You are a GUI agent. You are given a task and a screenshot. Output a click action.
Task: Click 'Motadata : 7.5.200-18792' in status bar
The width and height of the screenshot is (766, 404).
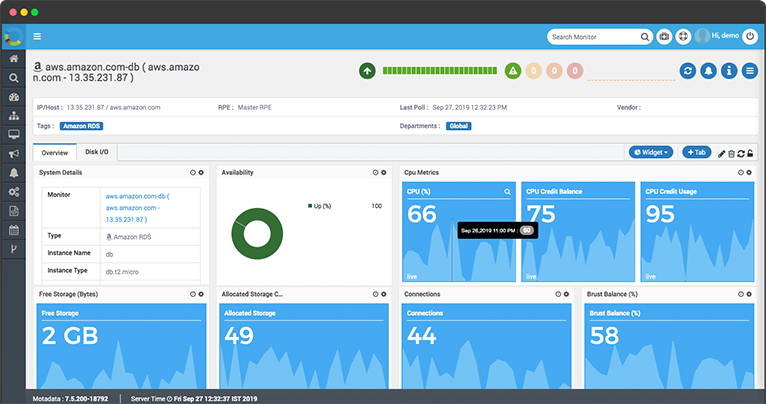click(70, 399)
